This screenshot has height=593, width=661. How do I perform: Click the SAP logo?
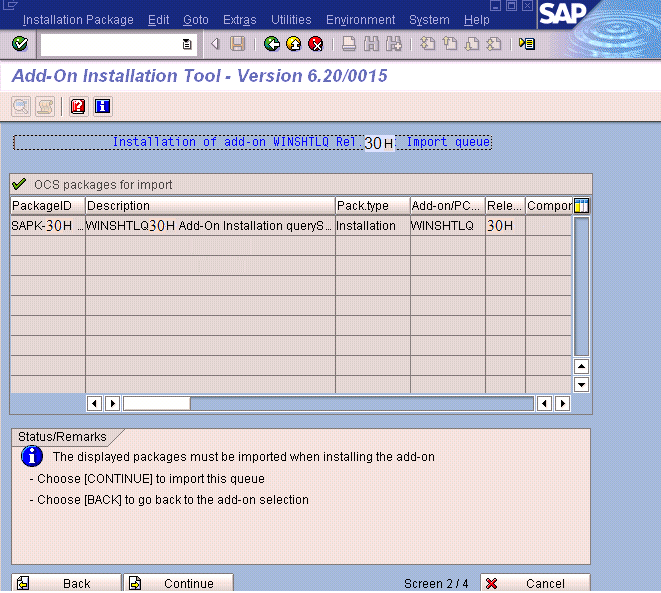click(562, 13)
